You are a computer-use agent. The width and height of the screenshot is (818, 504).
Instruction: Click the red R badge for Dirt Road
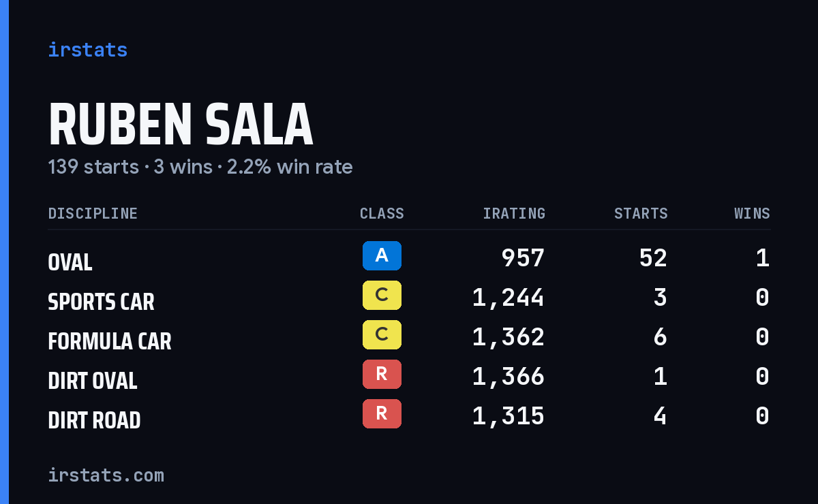pos(382,413)
